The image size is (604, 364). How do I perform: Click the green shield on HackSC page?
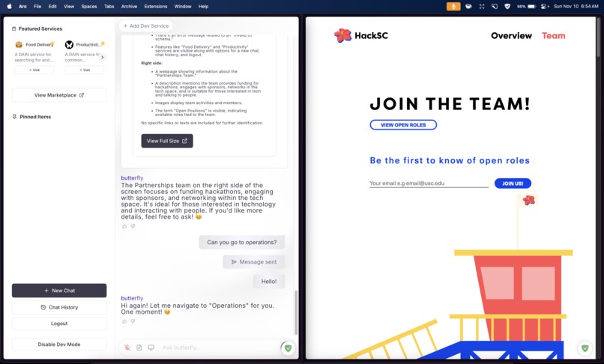pos(585,348)
